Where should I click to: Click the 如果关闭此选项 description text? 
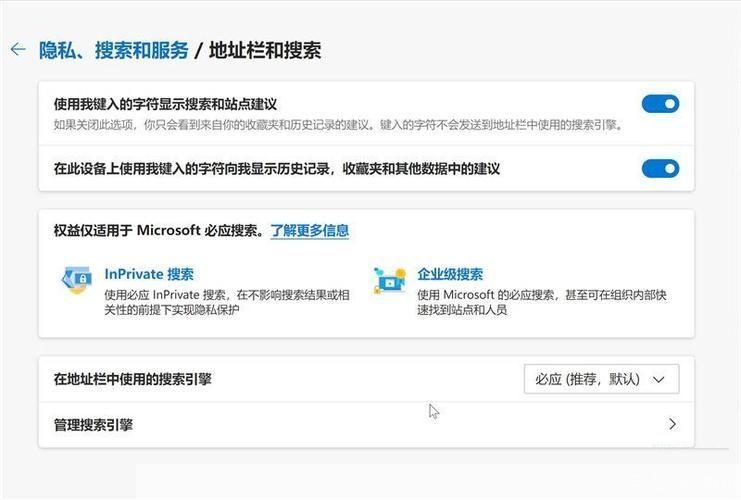coord(338,125)
